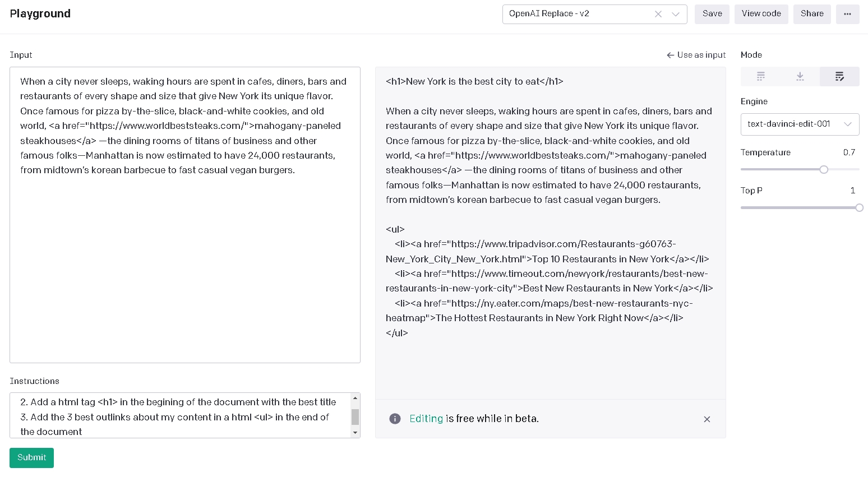868x477 pixels.
Task: Adjust the Temperature slider
Action: tap(824, 169)
